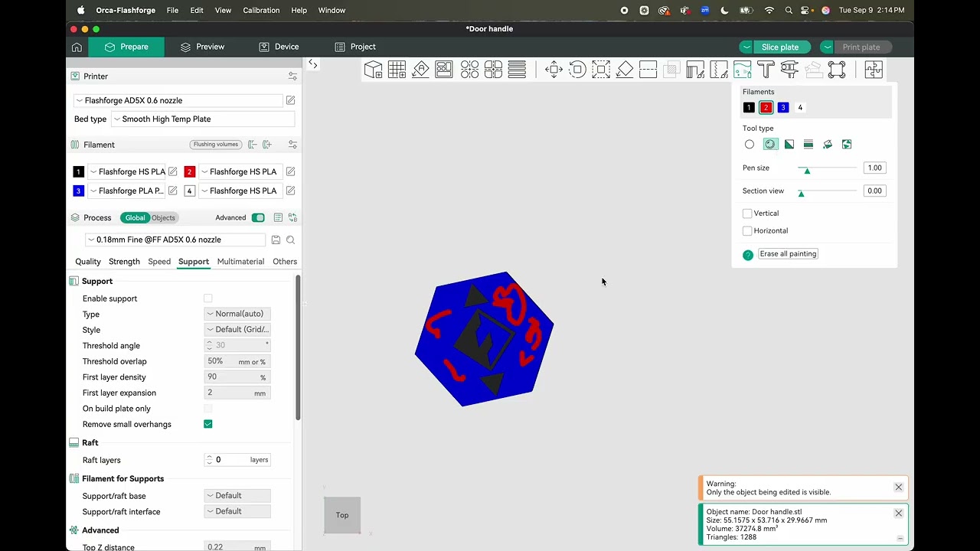This screenshot has width=980, height=551.
Task: Click the remove filament icon
Action: pos(252,145)
